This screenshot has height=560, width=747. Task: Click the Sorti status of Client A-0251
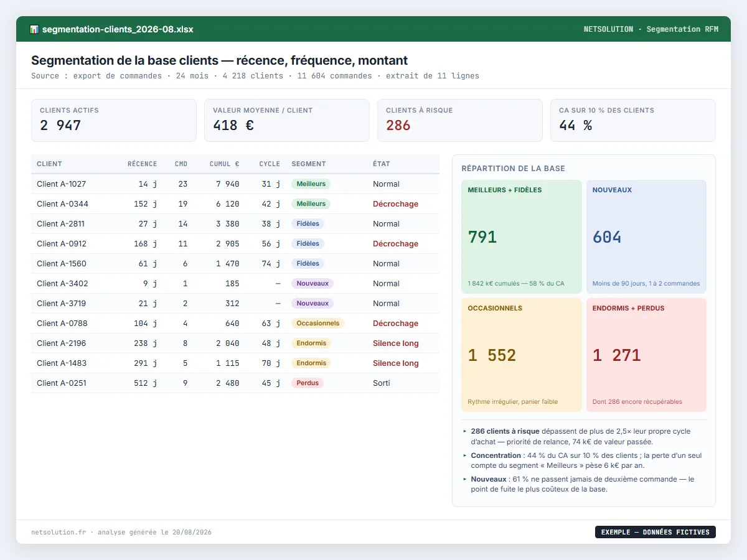[382, 383]
